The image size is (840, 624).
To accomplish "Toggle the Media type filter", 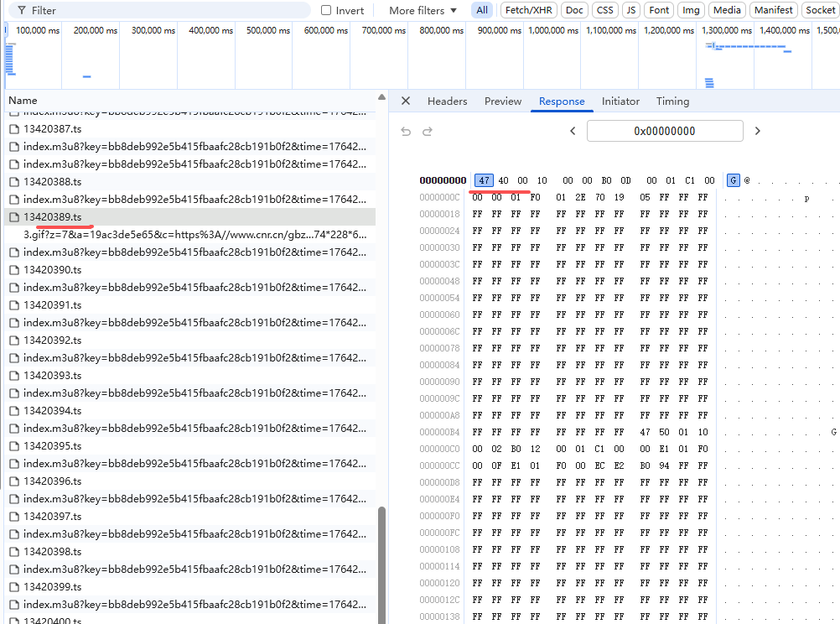I will (727, 10).
